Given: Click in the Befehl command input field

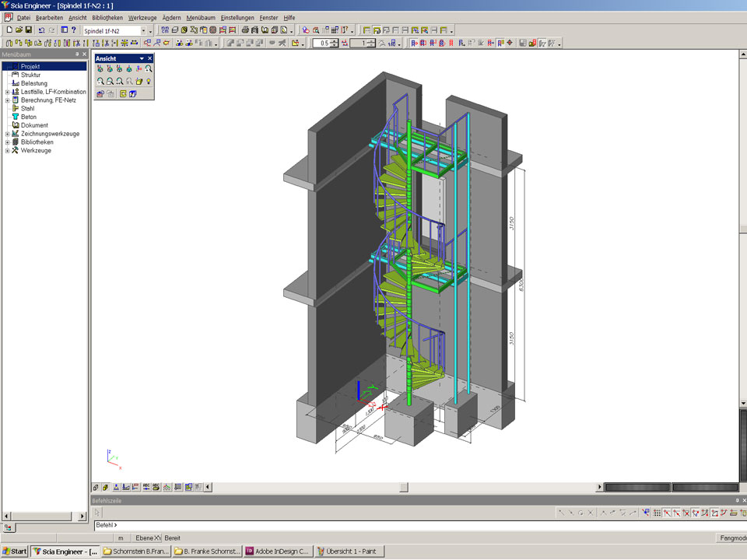Looking at the screenshot, I should coord(389,525).
